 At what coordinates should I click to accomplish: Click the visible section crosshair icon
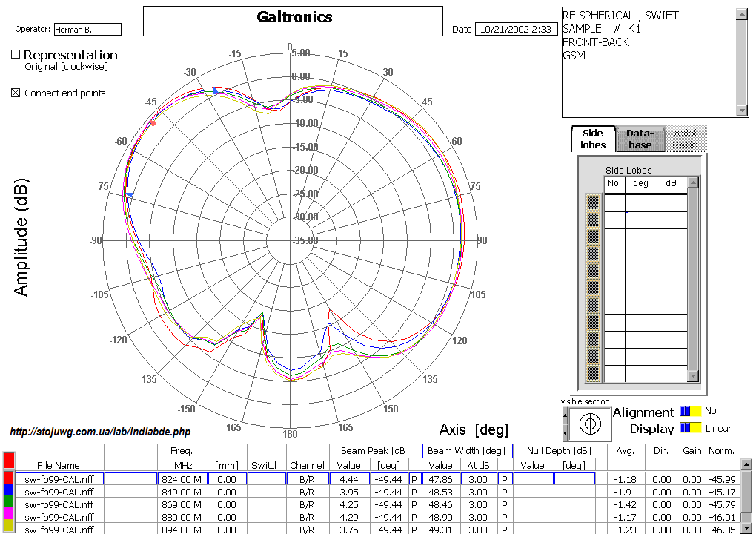tap(590, 424)
